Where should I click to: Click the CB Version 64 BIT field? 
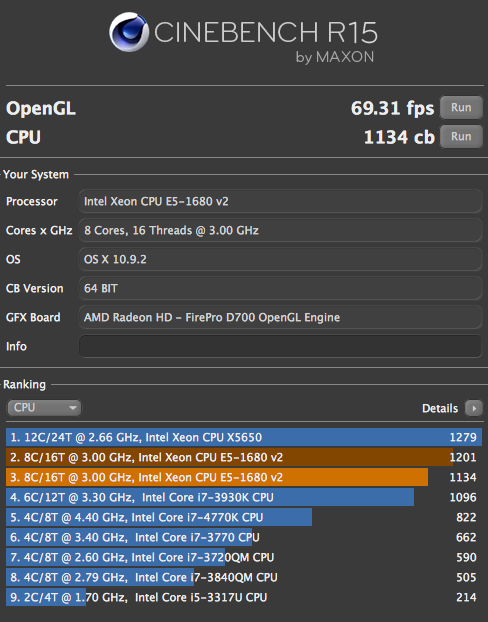(x=280, y=288)
